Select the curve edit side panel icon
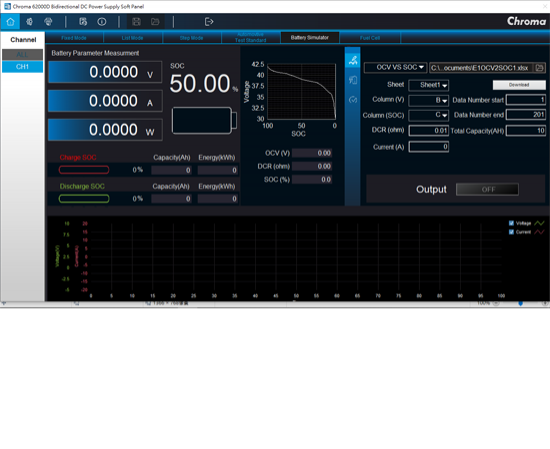 (x=353, y=60)
